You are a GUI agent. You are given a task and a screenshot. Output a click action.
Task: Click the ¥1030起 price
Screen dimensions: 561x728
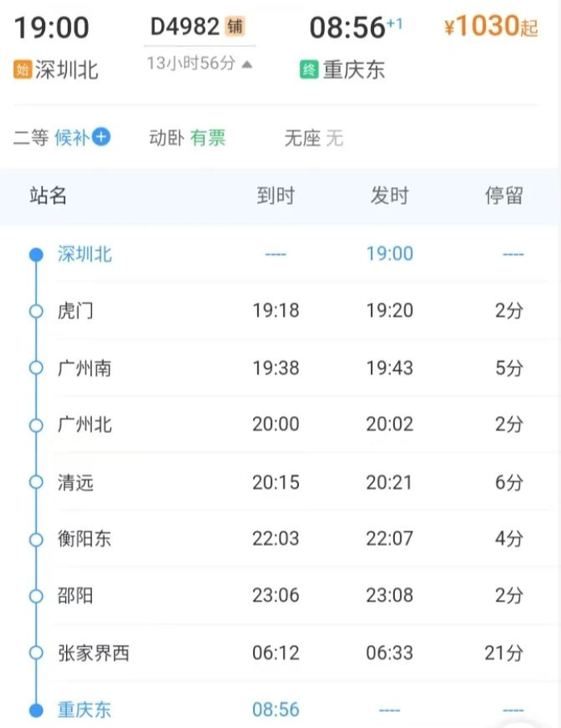coord(491,26)
